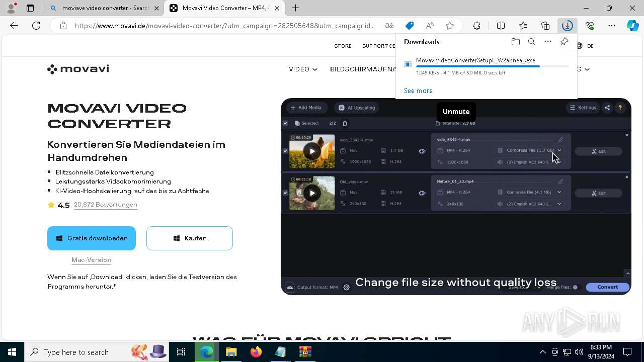This screenshot has width=644, height=362.
Task: Play the vide_3342-4.mov thumbnail
Action: (x=312, y=151)
